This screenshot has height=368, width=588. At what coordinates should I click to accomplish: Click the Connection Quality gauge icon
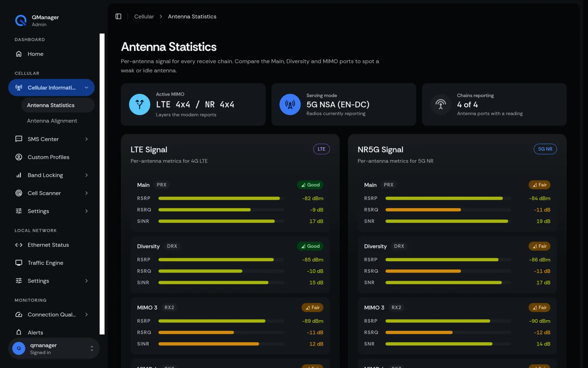click(x=19, y=315)
